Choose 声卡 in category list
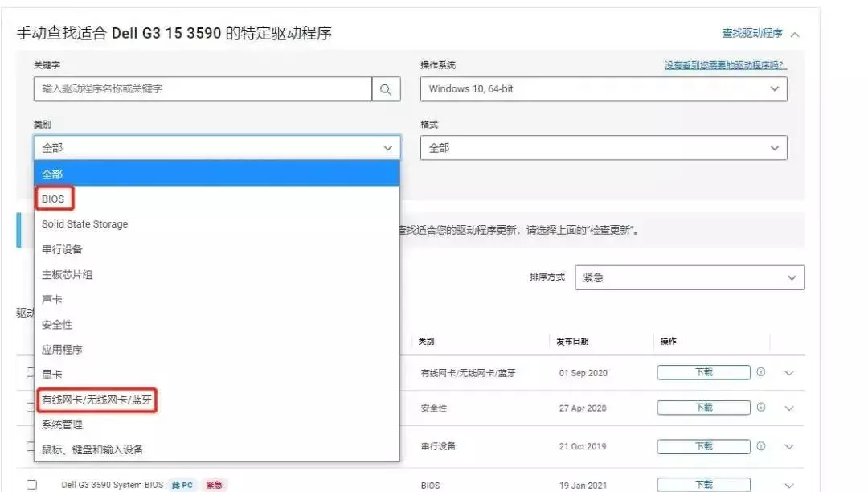Viewport: 868px width, 492px height. click(x=217, y=299)
